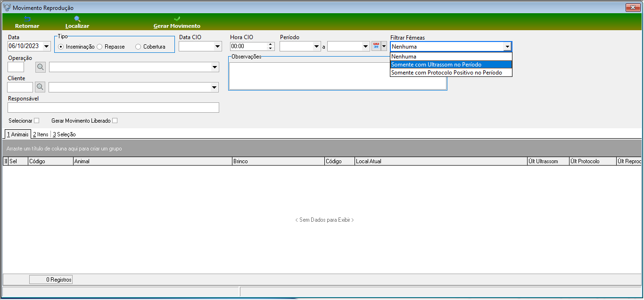Screen dimensions: 644x300
Task: Click the application icon in title bar
Action: (7, 8)
